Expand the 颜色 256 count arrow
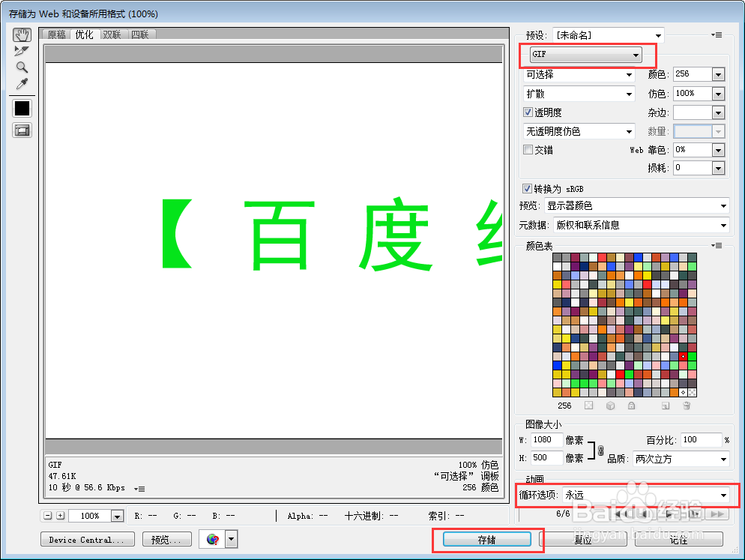 point(718,74)
